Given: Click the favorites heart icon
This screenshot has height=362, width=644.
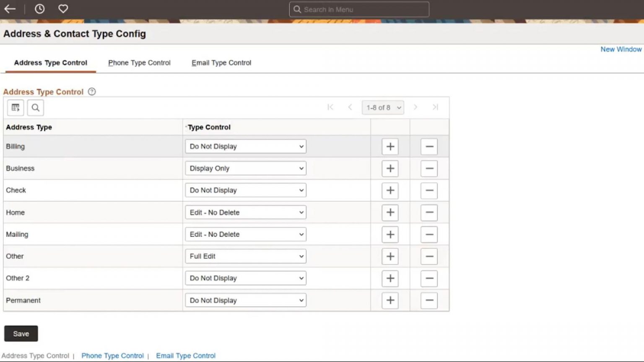Looking at the screenshot, I should point(63,9).
